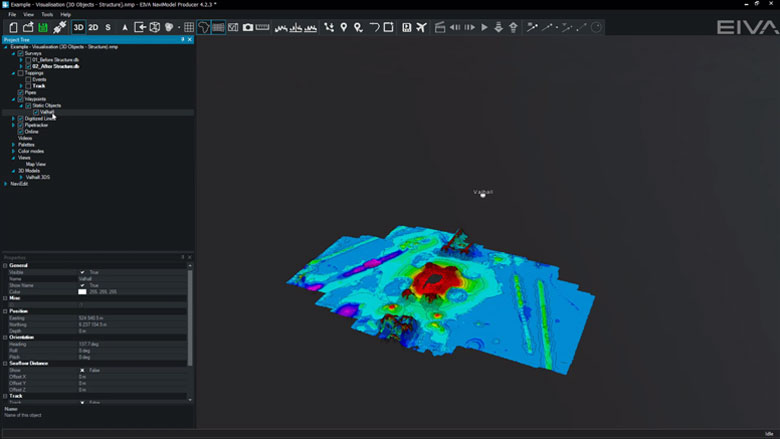
Task: Click the camera screenshot icon
Action: 248,27
